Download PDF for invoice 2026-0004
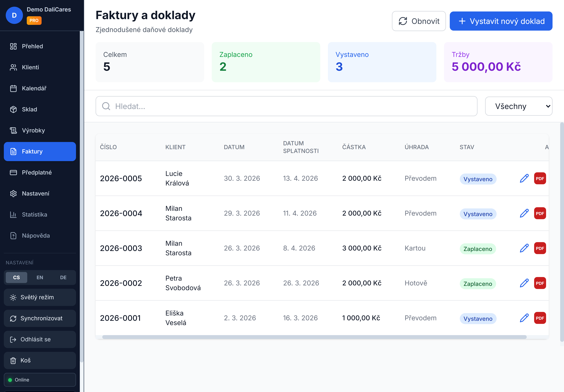 tap(540, 213)
